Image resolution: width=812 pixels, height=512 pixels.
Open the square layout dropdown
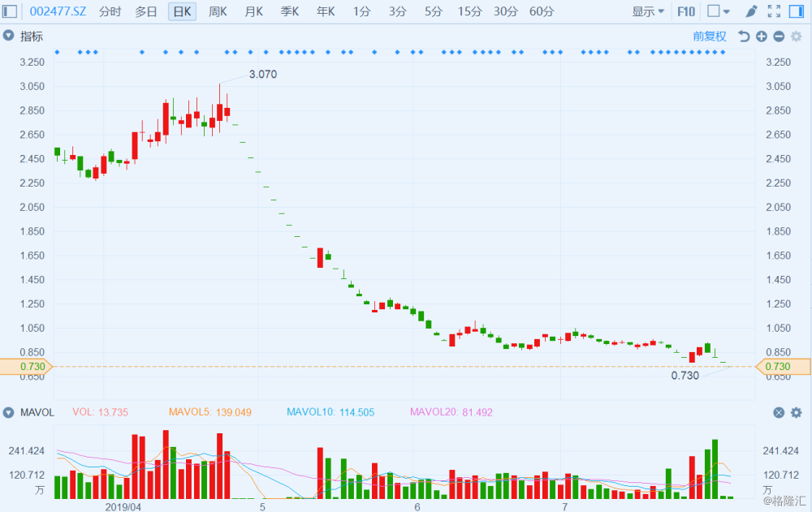click(x=718, y=11)
